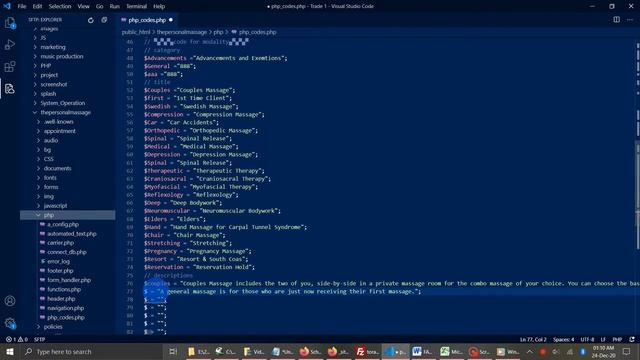Open the Run and Debug view

coord(10,44)
